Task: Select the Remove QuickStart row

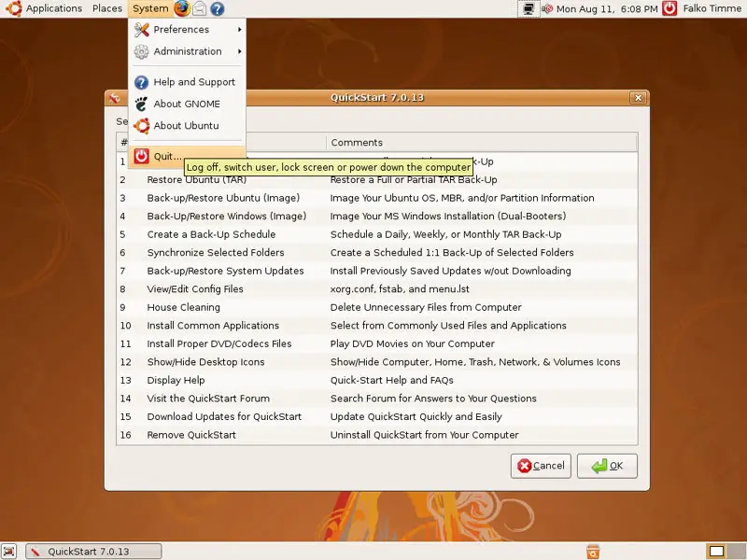Action: click(377, 435)
